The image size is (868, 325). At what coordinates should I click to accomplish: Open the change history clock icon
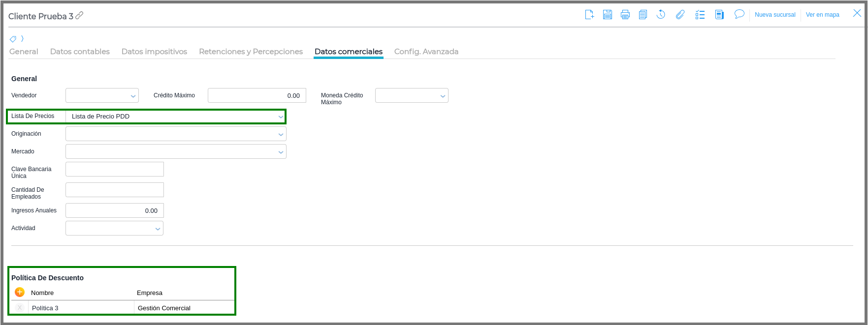click(x=661, y=15)
